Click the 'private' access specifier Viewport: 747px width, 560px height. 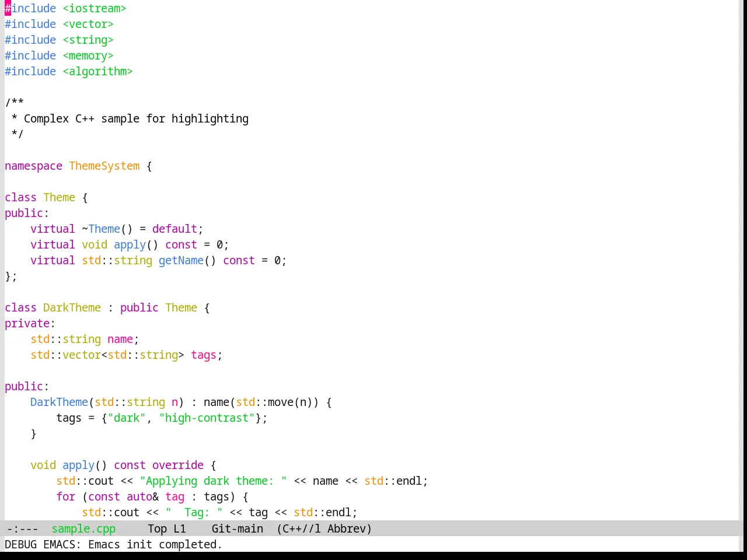[x=27, y=323]
